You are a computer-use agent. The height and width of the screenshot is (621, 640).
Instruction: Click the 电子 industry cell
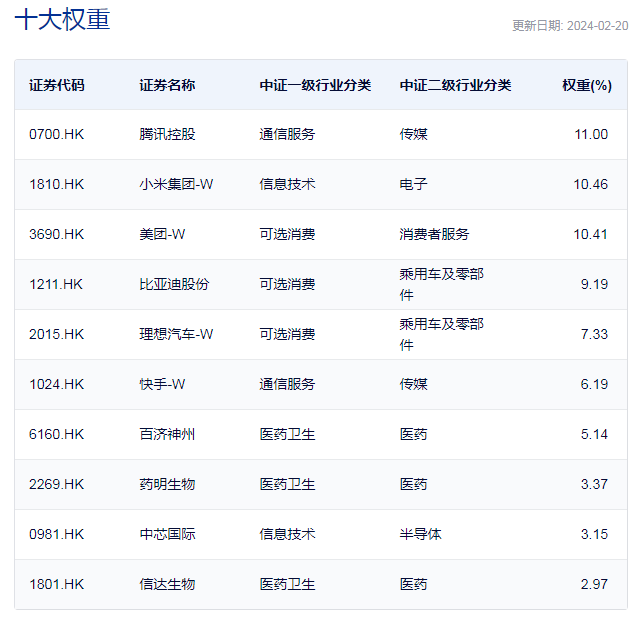tap(413, 184)
